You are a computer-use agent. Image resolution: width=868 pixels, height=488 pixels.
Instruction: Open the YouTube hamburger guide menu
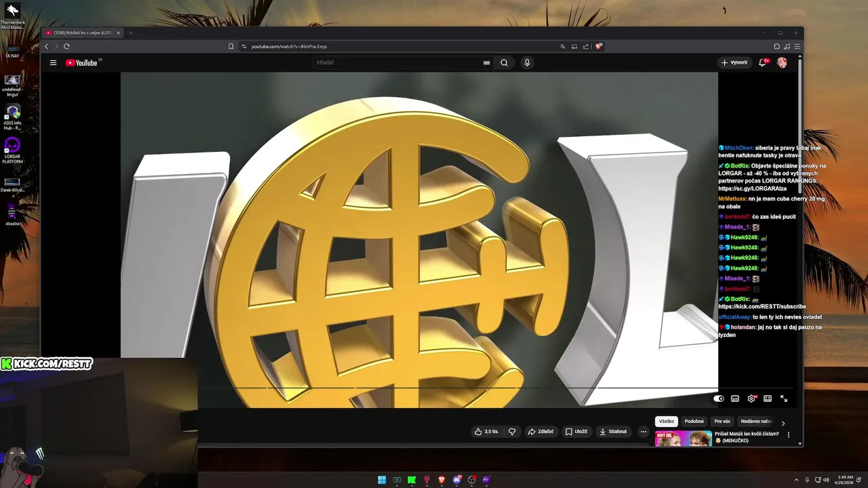53,62
